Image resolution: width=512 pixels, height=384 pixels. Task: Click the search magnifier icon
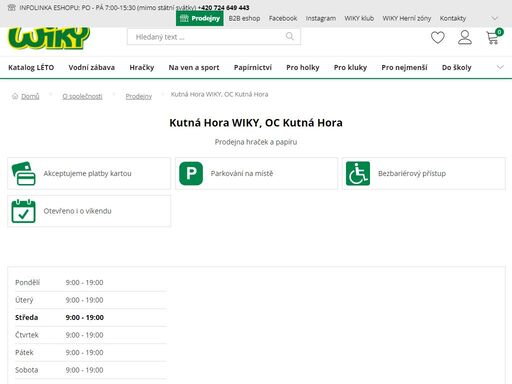point(290,36)
